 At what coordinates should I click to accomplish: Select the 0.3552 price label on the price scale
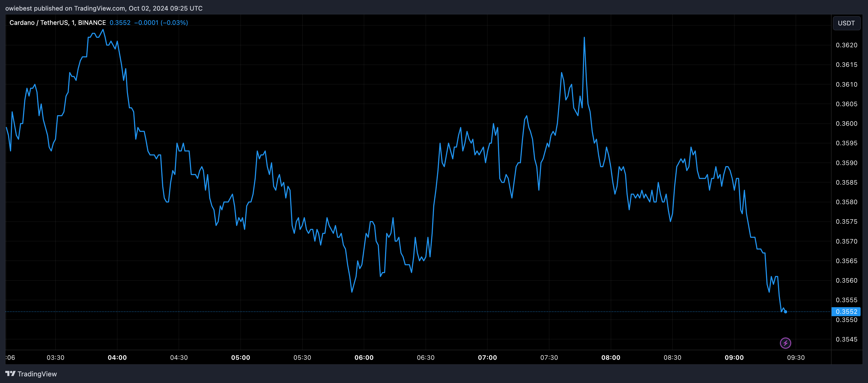click(846, 312)
